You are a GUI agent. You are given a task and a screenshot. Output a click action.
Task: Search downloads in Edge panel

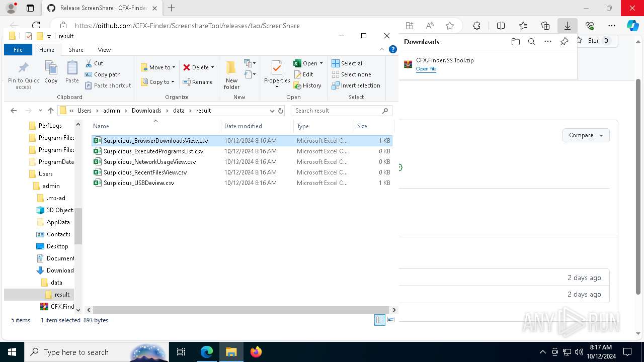(x=531, y=42)
